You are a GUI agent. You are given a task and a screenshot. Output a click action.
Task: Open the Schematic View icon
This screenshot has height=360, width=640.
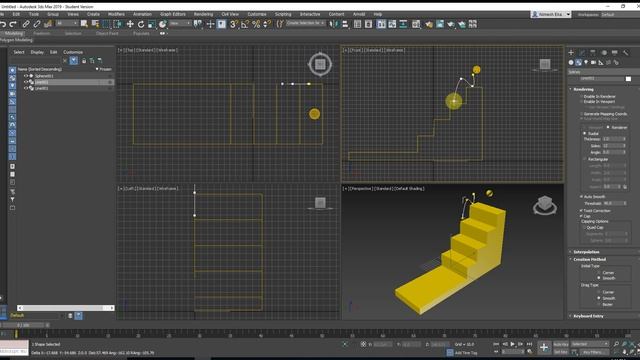tap(403, 24)
